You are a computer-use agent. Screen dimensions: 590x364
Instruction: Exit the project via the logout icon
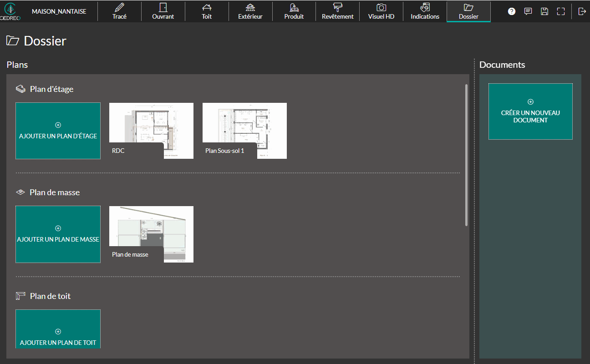pos(582,11)
